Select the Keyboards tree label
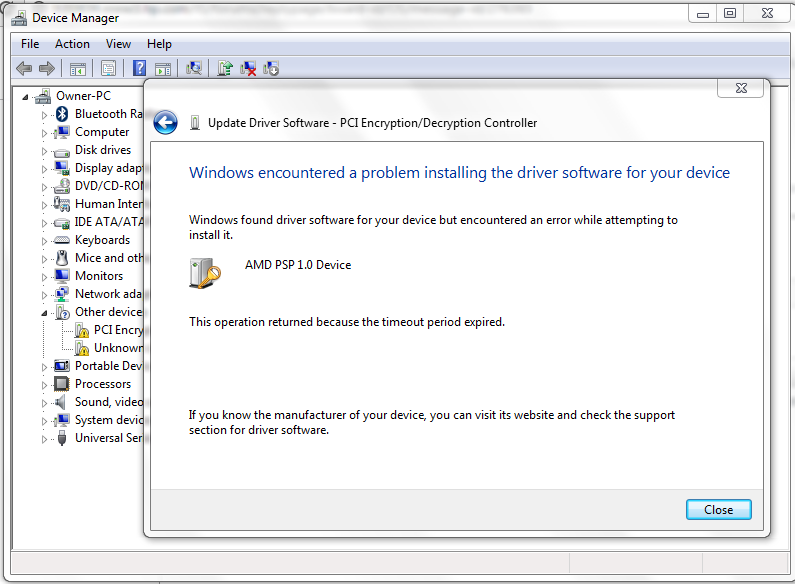795x584 pixels. point(102,240)
